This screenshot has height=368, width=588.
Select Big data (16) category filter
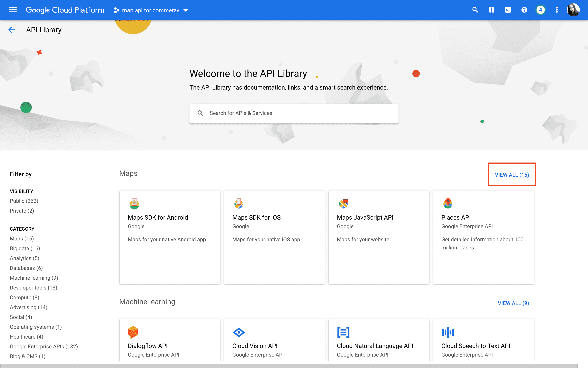click(25, 248)
